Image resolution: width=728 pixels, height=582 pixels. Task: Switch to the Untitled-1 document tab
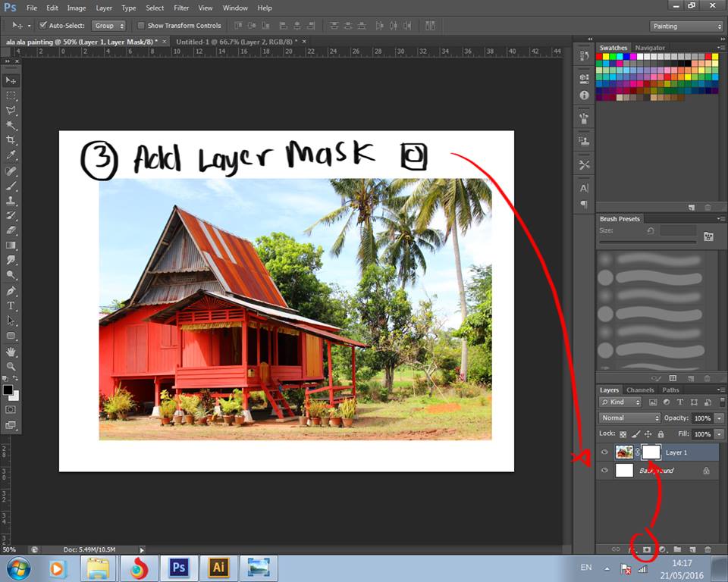click(235, 41)
